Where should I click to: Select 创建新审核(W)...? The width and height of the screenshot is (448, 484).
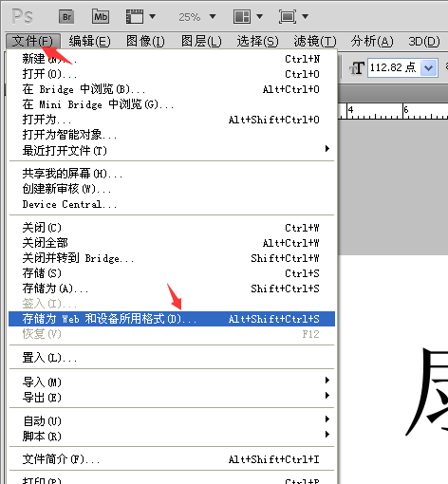pyautogui.click(x=172, y=189)
